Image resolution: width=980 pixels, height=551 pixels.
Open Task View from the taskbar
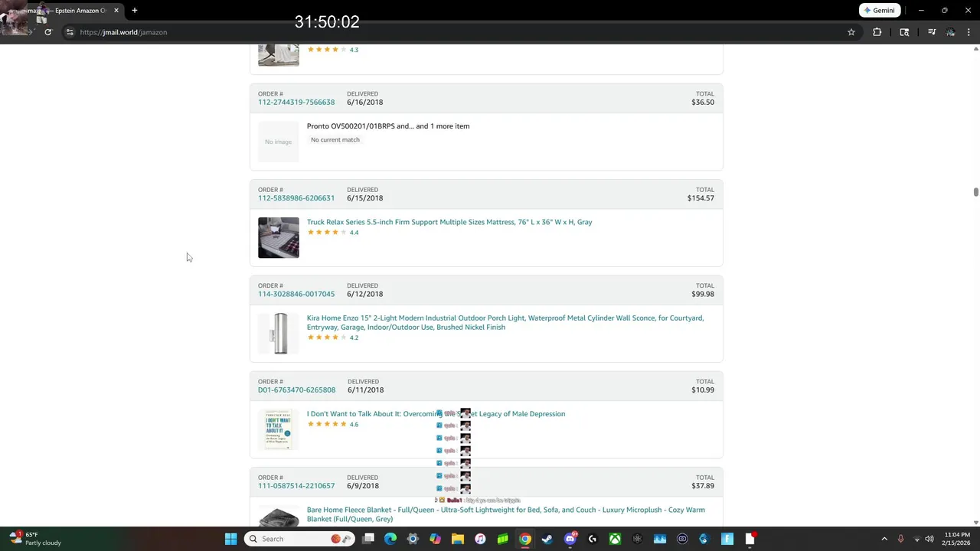(368, 539)
